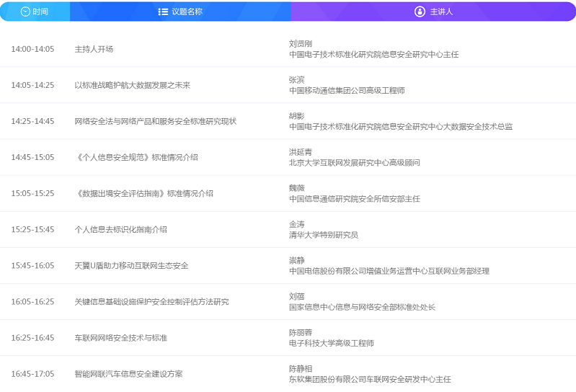Open 《个人信息安全规范》标准情况介绍 topic

coord(136,157)
